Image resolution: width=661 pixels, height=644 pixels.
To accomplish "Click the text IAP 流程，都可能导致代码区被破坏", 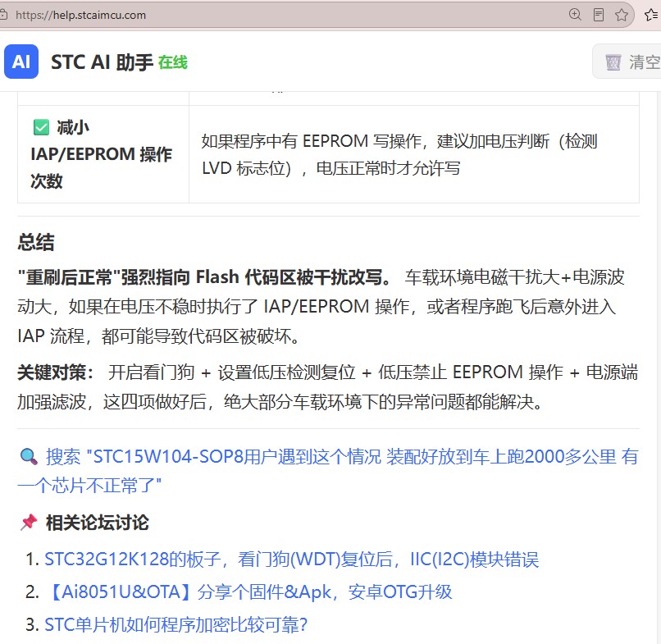I will click(x=158, y=336).
